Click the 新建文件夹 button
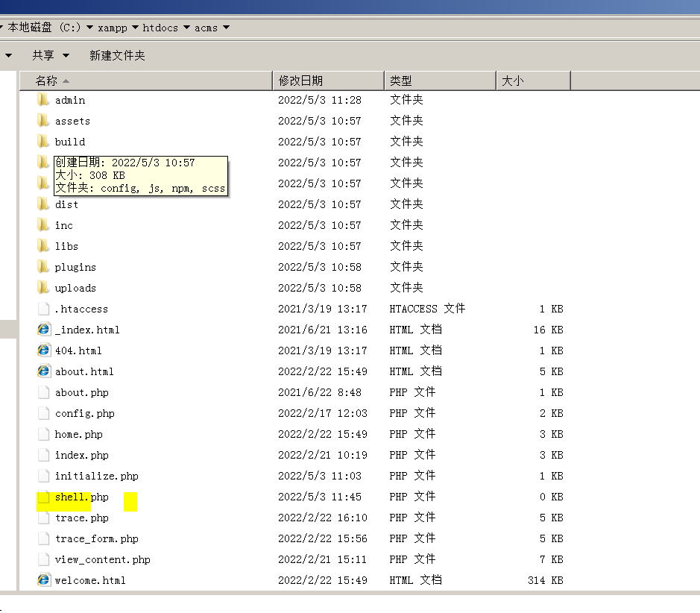The width and height of the screenshot is (700, 613). pos(117,55)
